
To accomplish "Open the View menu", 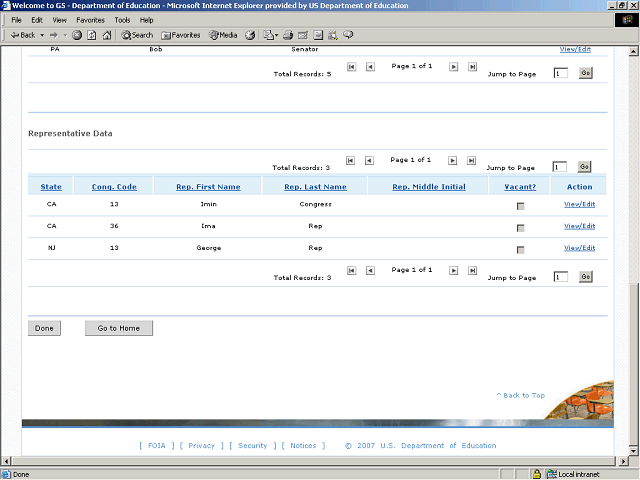I will (60, 19).
